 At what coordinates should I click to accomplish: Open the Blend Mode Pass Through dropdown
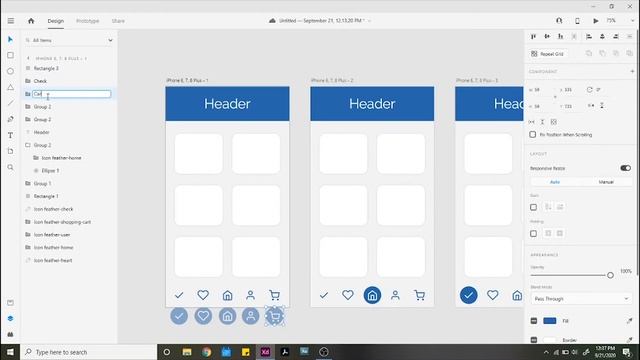pyautogui.click(x=581, y=299)
